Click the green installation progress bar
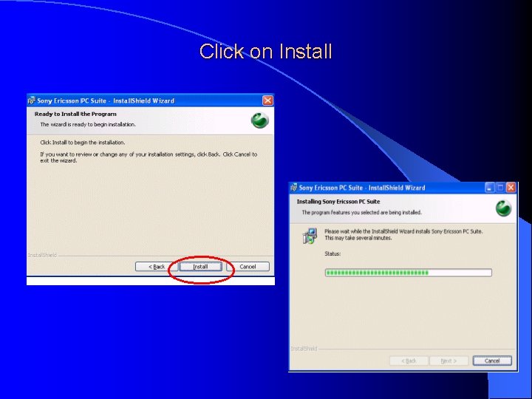Viewport: 532px width, 399px height. pyautogui.click(x=408, y=273)
